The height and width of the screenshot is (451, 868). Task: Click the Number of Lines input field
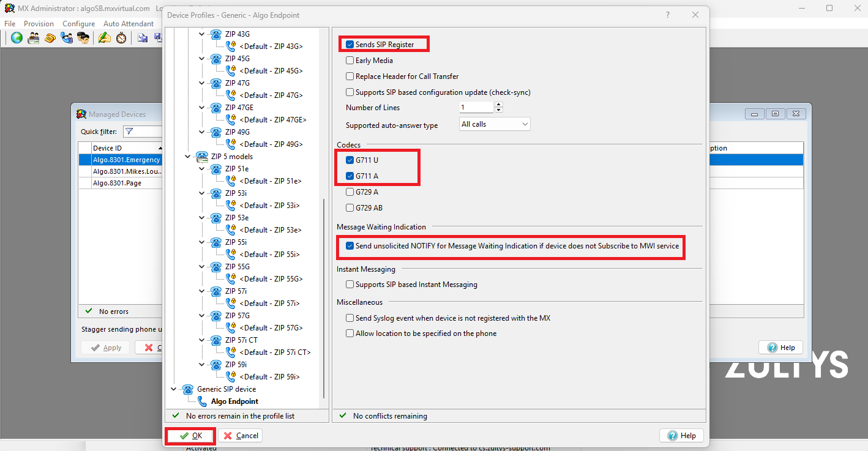[x=476, y=108]
